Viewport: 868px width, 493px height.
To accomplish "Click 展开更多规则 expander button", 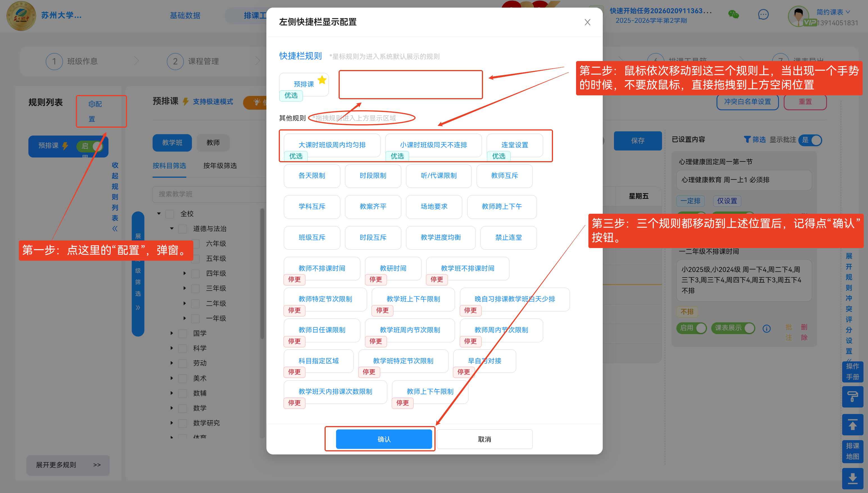I will pyautogui.click(x=68, y=465).
